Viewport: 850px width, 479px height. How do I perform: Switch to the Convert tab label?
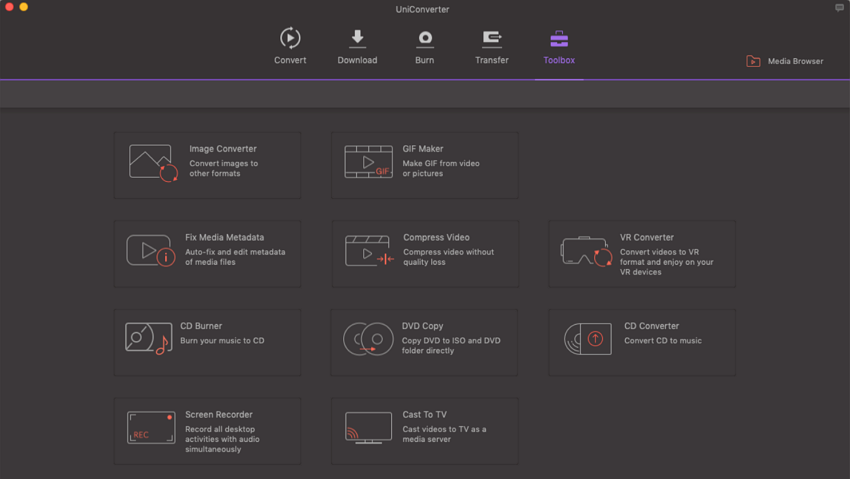click(290, 60)
